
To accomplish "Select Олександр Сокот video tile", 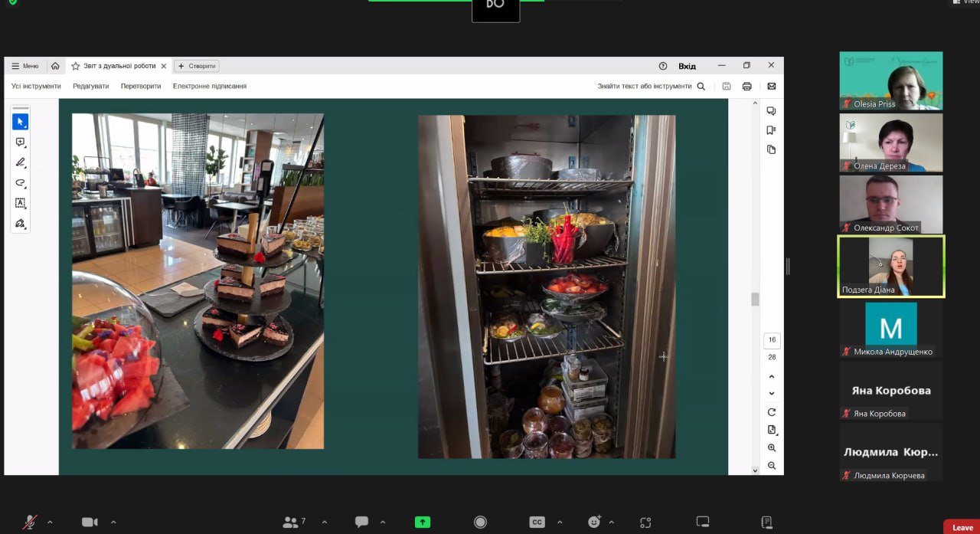I will pos(891,205).
